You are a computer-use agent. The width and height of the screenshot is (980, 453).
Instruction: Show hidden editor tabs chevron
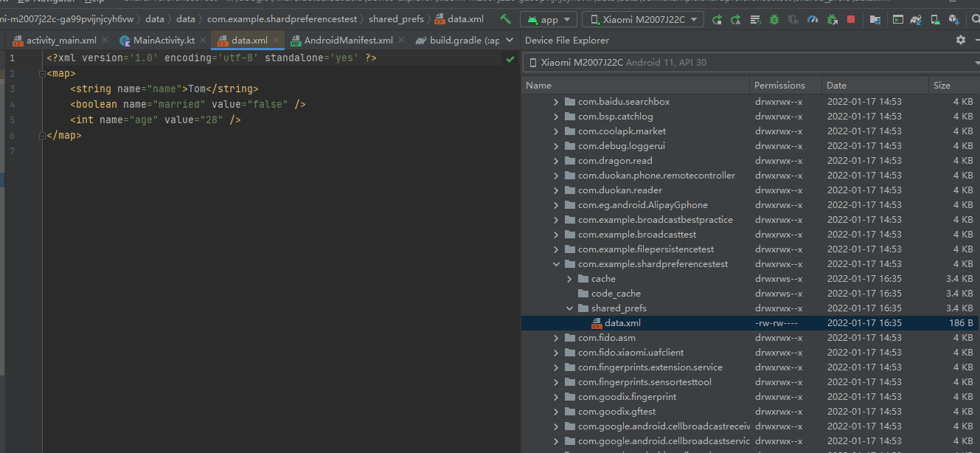coord(511,41)
